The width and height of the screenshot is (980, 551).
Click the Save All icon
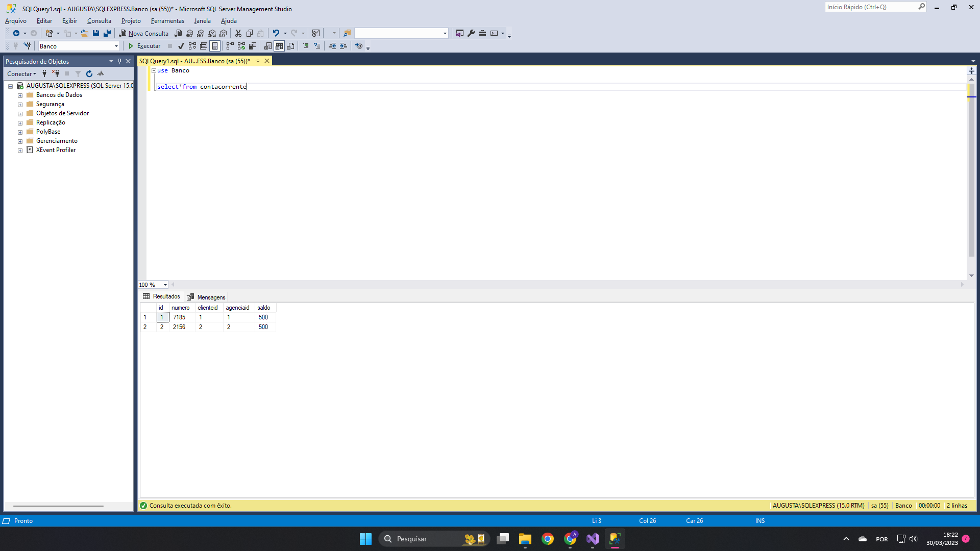(107, 33)
